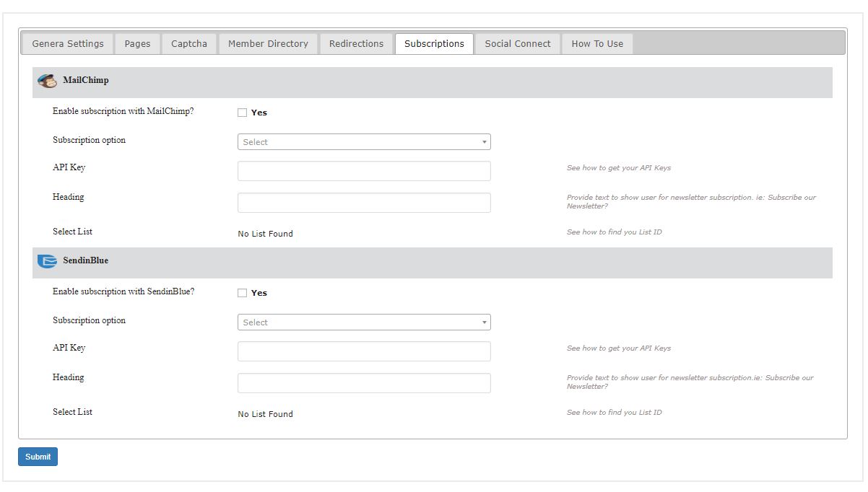Viewport: 868px width, 492px height.
Task: Click 'Enable subscription with MailChimp?' label
Action: 123,112
